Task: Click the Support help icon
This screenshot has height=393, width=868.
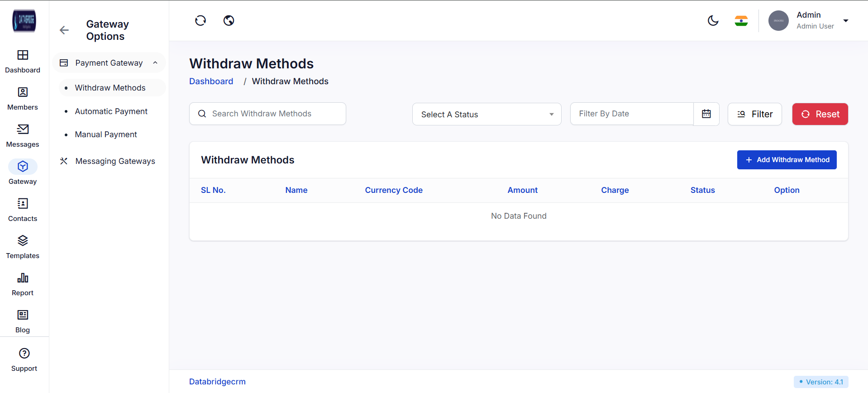Action: tap(24, 354)
